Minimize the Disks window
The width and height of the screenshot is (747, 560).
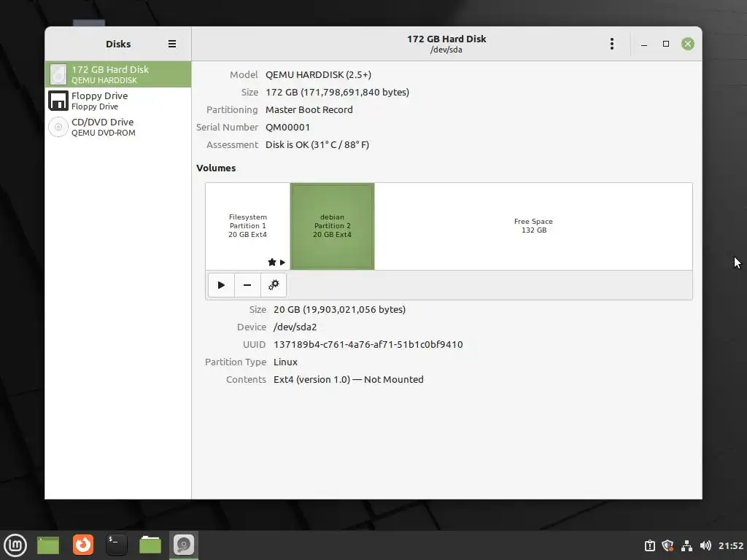pyautogui.click(x=644, y=44)
